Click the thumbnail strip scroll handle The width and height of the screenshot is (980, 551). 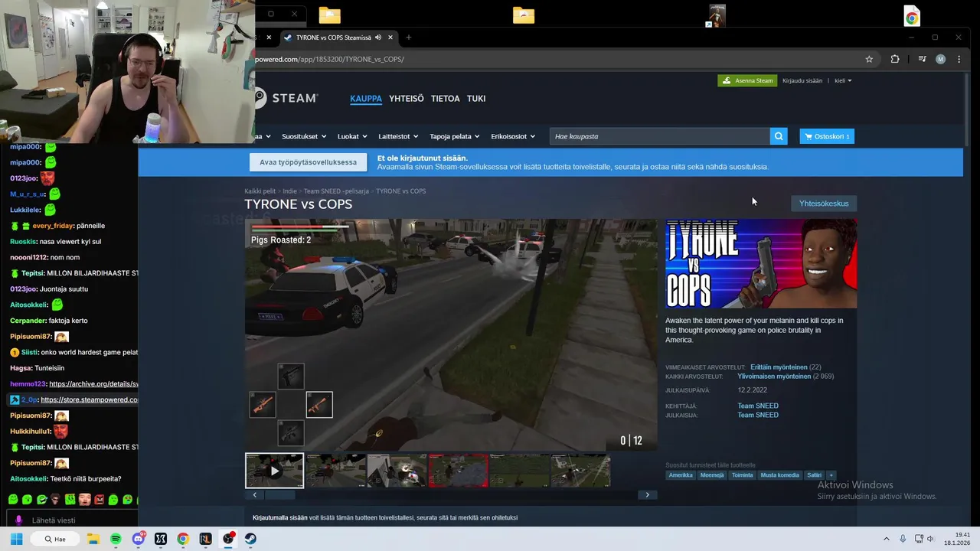[x=279, y=495]
